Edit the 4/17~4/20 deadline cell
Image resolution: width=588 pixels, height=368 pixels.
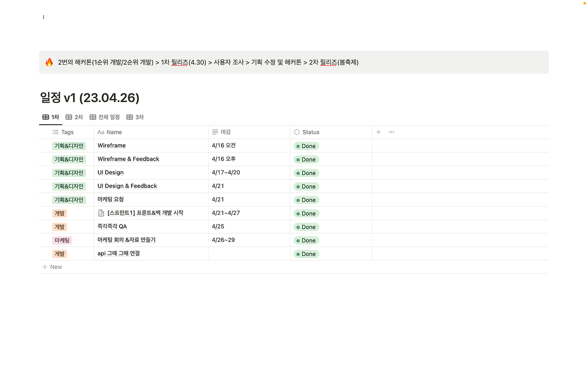click(x=249, y=172)
